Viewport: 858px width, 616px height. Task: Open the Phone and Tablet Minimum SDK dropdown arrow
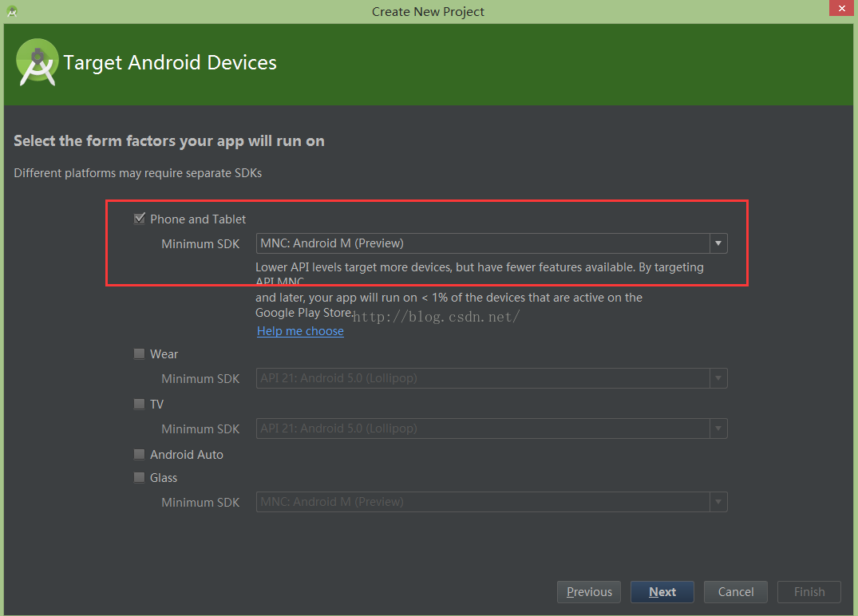(x=718, y=243)
